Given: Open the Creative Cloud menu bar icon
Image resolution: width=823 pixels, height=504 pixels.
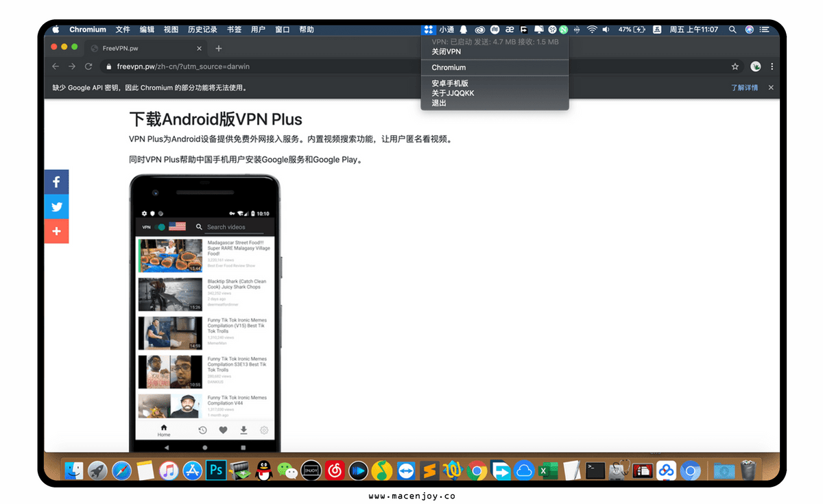Looking at the screenshot, I should [x=480, y=29].
